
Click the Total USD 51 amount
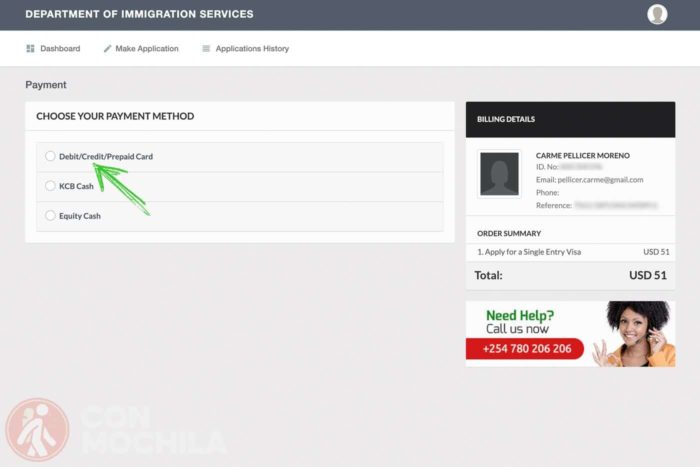[x=648, y=275]
